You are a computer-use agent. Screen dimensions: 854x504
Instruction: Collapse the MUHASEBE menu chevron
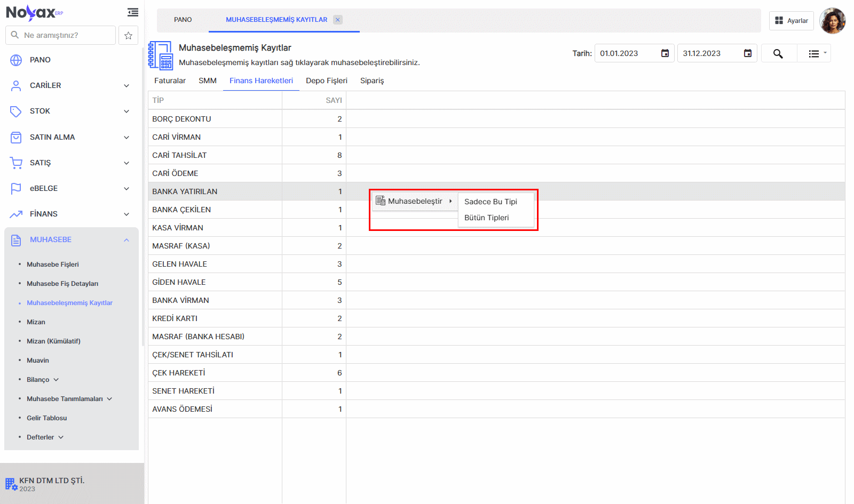(126, 240)
